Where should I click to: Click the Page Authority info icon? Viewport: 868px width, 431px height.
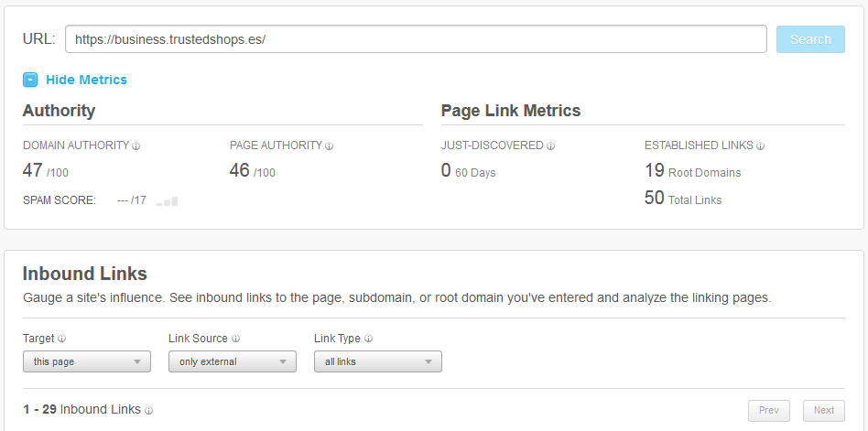click(x=329, y=146)
